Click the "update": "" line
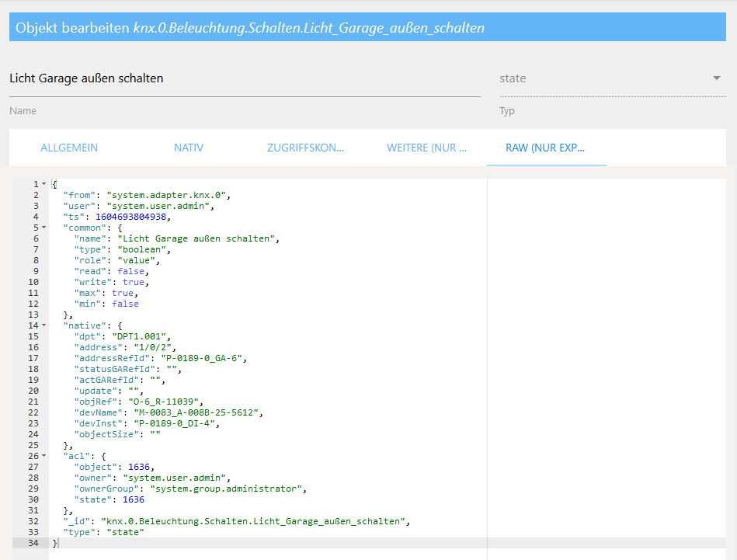The height and width of the screenshot is (560, 737). coord(109,391)
